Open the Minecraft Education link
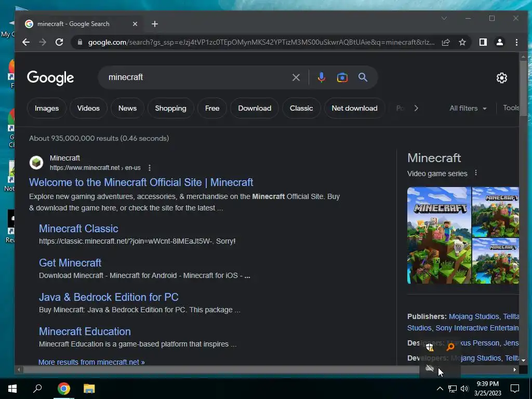Viewport: 532px width, 399px height. click(85, 331)
